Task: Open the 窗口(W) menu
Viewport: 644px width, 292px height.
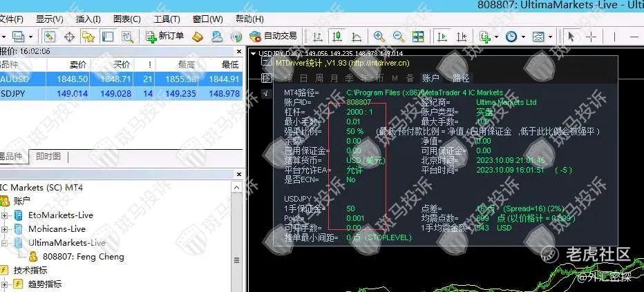Action: coord(208,19)
